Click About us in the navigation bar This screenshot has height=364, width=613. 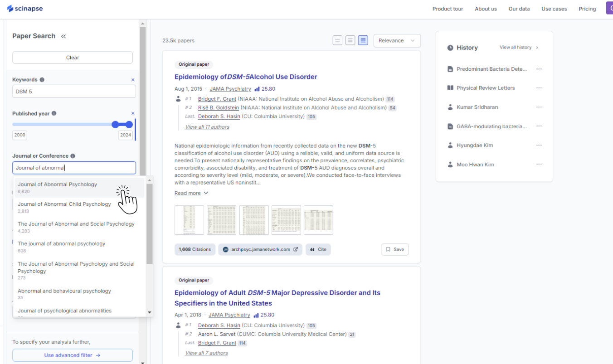click(x=486, y=9)
